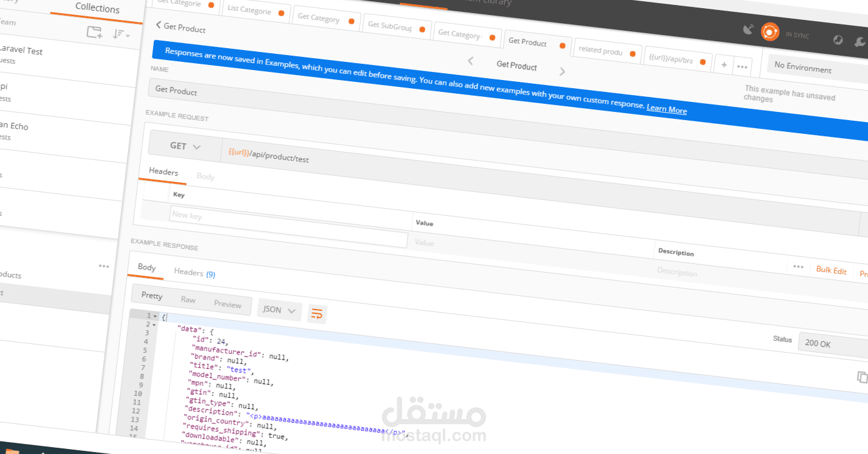
Task: Open the Laravel Test collection
Action: (x=21, y=51)
